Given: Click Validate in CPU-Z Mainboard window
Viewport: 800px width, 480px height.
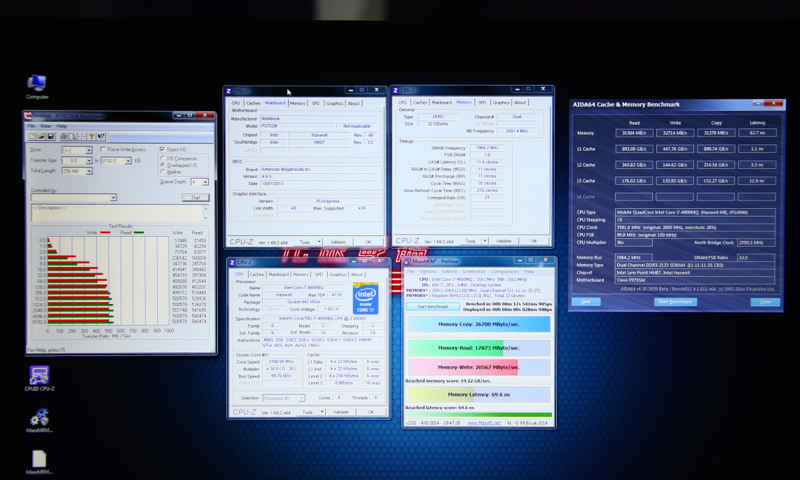Looking at the screenshot, I should [338, 242].
